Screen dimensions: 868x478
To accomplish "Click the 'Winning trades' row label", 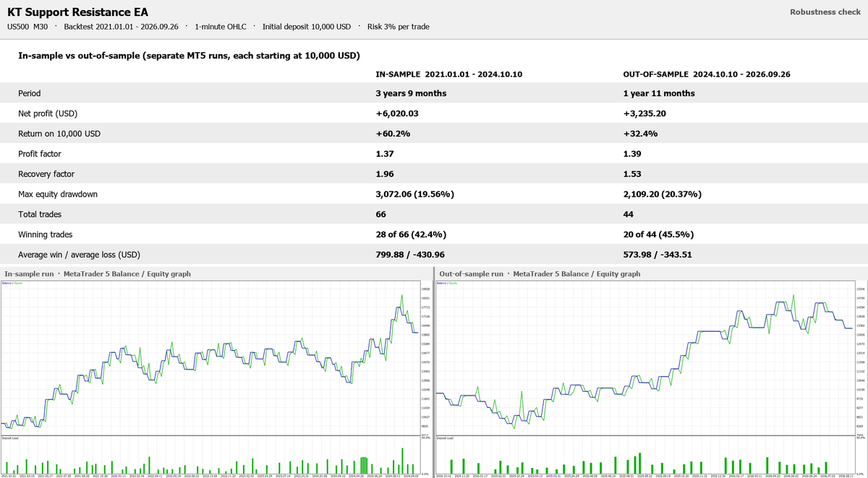I will point(46,235).
